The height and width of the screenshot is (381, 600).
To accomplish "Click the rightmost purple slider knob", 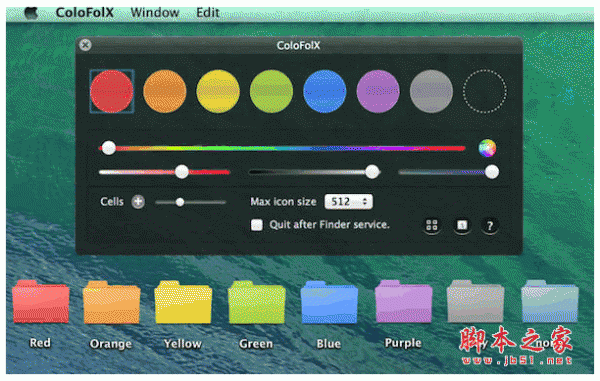I will coord(492,172).
